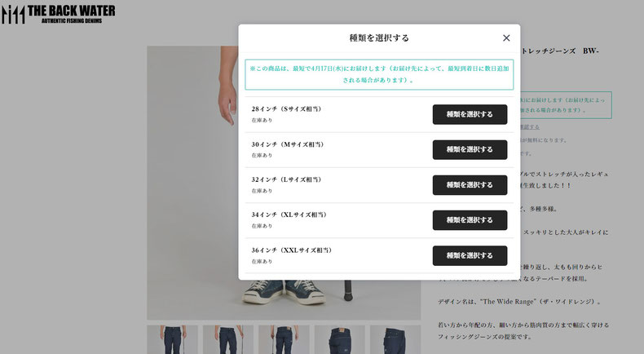644x354 pixels.
Task: Click the 種類を選択する dialog title
Action: tap(379, 38)
